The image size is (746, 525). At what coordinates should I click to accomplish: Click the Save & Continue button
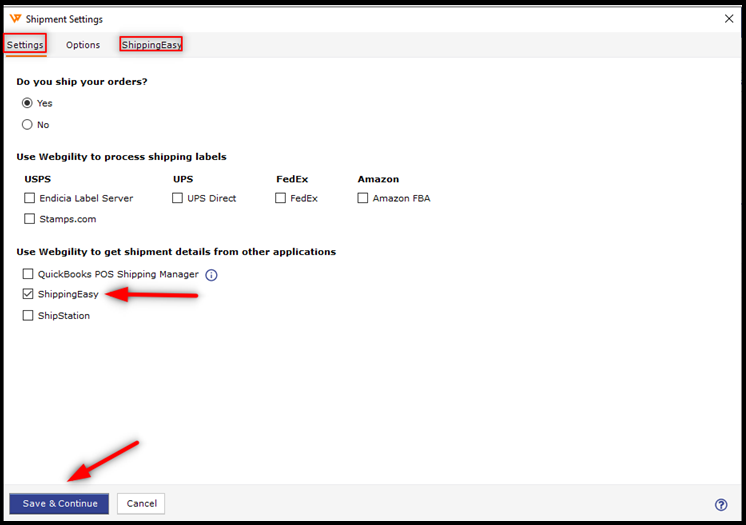59,504
